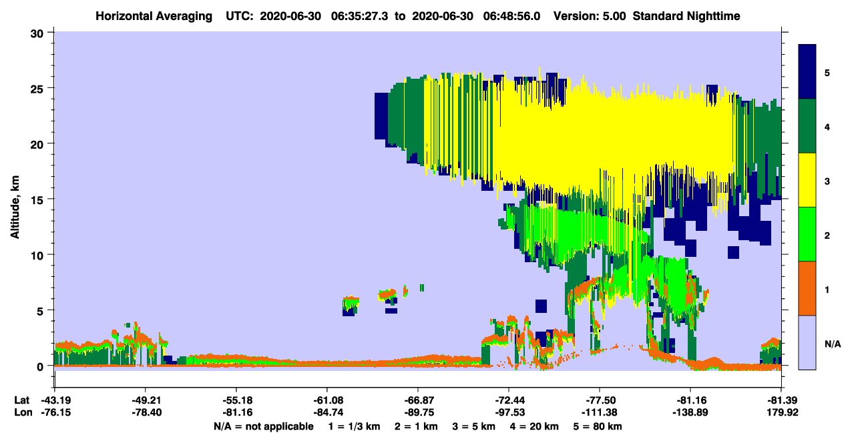Click the y-axis tick label 25
Screen dimensions: 868x445
coord(37,88)
